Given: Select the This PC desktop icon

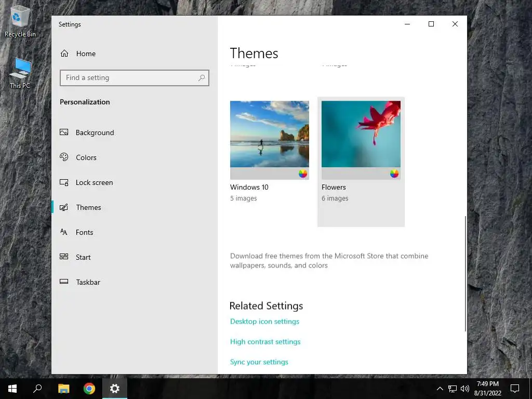Looking at the screenshot, I should [x=20, y=73].
